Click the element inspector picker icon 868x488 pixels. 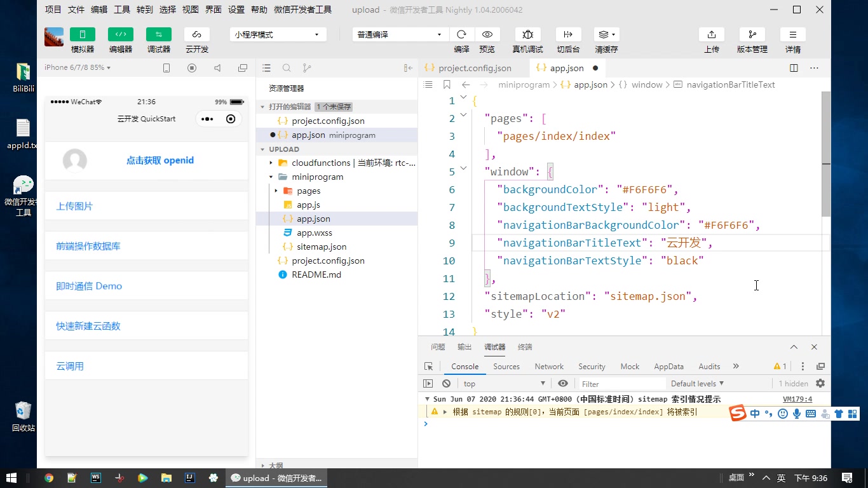tap(429, 367)
